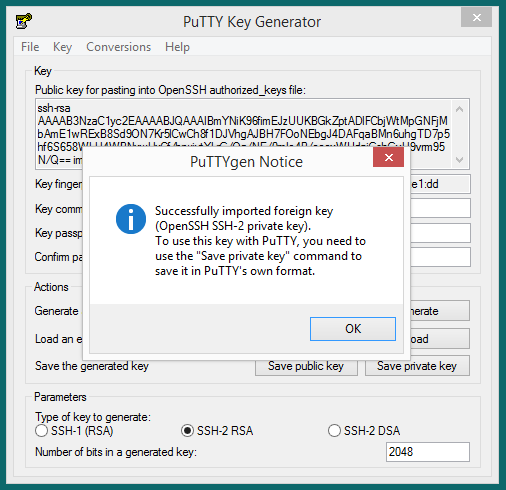Close the PuTTYgen Notice dialog with red X

click(388, 157)
